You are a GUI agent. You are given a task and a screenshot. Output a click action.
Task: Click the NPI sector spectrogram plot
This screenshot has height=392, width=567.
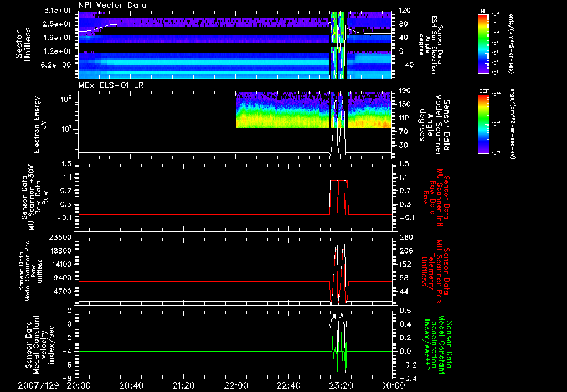coord(235,45)
